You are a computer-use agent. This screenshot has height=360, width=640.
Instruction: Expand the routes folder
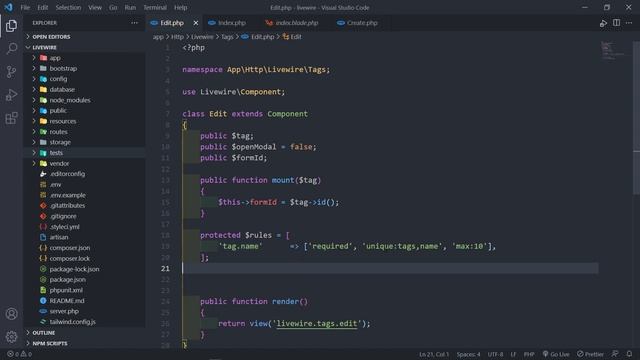coord(85,132)
